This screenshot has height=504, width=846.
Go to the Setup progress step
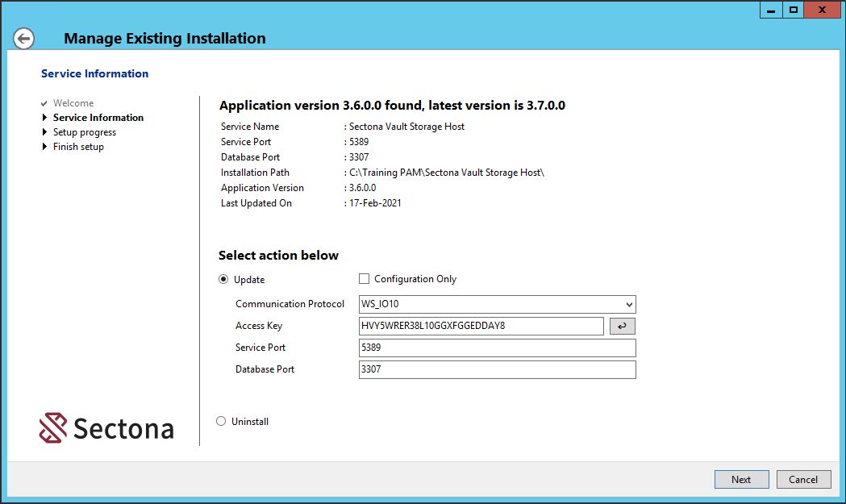click(x=84, y=132)
